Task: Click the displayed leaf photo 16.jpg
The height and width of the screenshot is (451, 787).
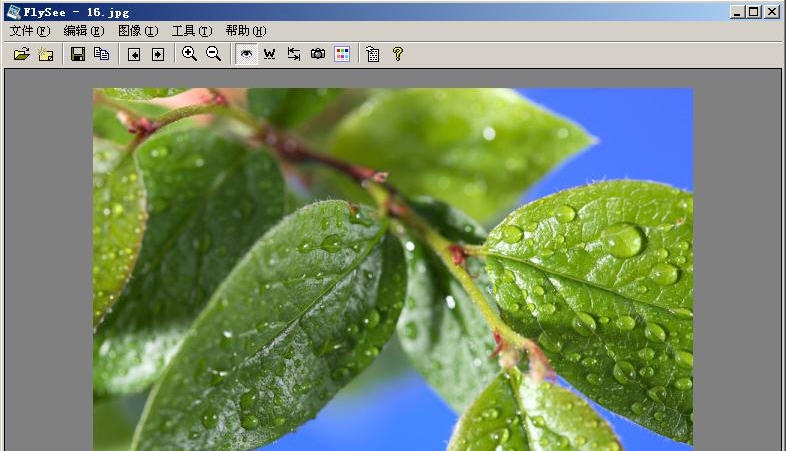Action: point(393,269)
